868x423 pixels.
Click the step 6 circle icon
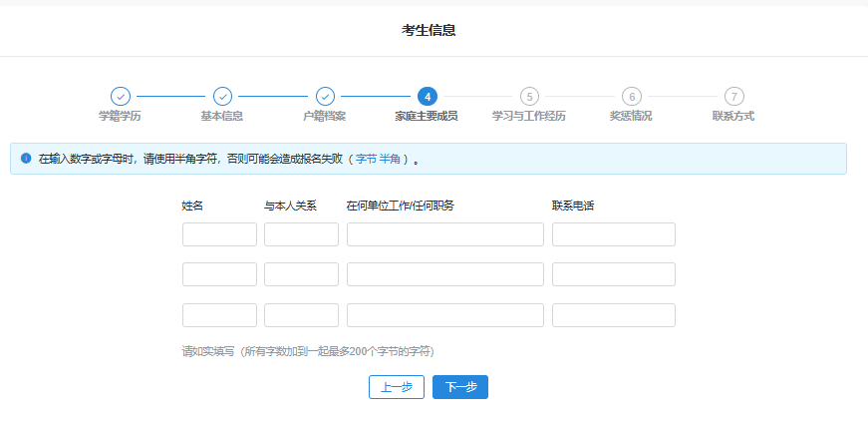click(x=632, y=97)
